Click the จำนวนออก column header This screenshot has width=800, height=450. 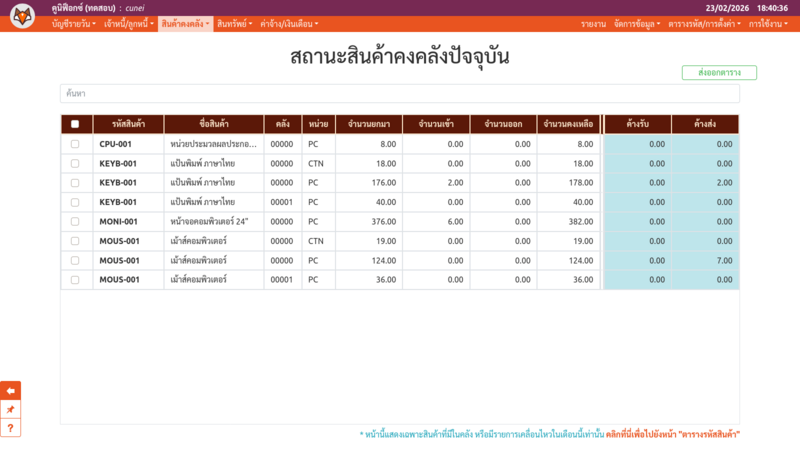(503, 124)
